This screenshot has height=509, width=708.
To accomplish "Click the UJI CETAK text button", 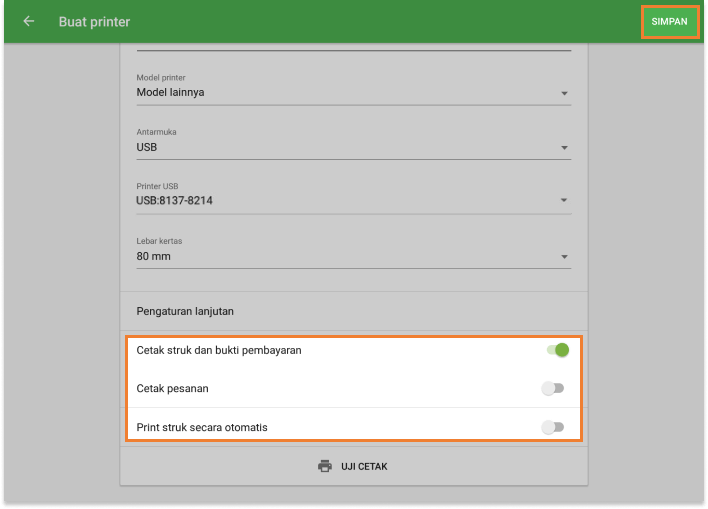I will point(364,466).
